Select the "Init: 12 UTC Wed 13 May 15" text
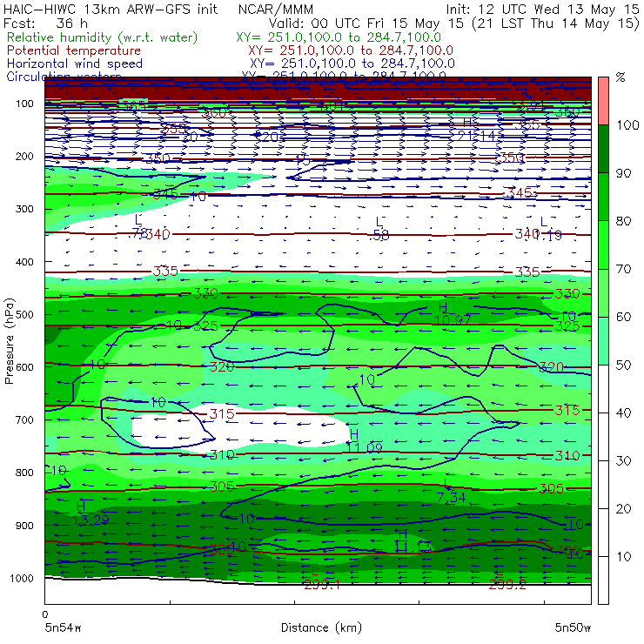Screen dimensions: 644x644 542,9
